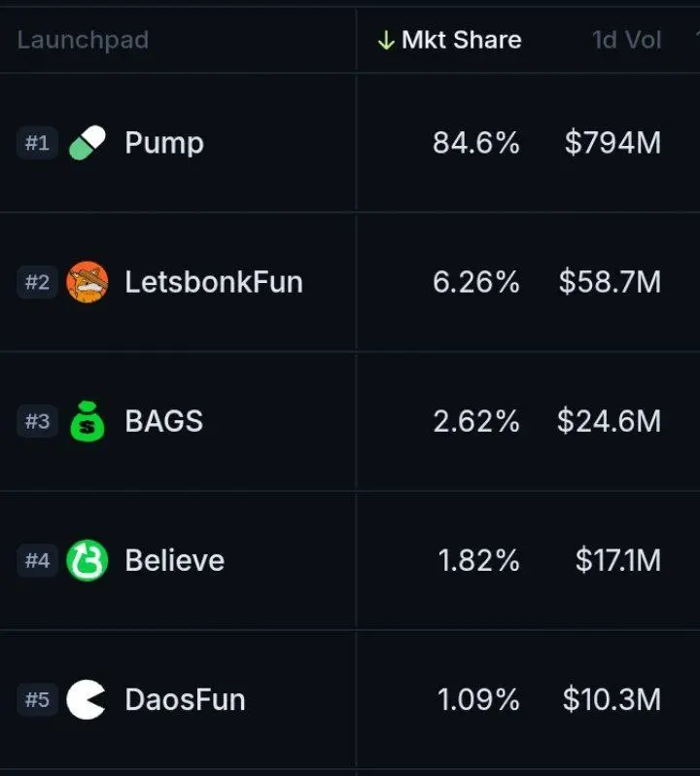700x776 pixels.
Task: Click the $794M volume value
Action: pyautogui.click(x=612, y=143)
